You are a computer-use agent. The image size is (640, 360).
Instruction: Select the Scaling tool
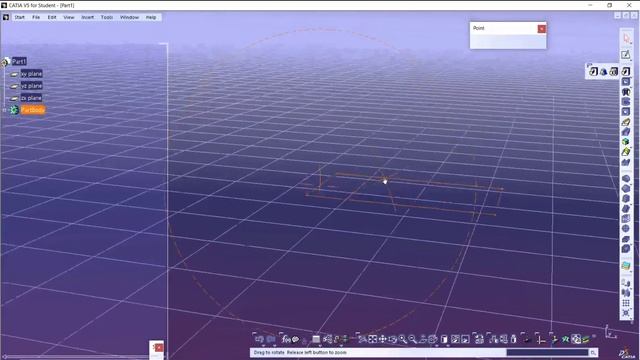626,313
